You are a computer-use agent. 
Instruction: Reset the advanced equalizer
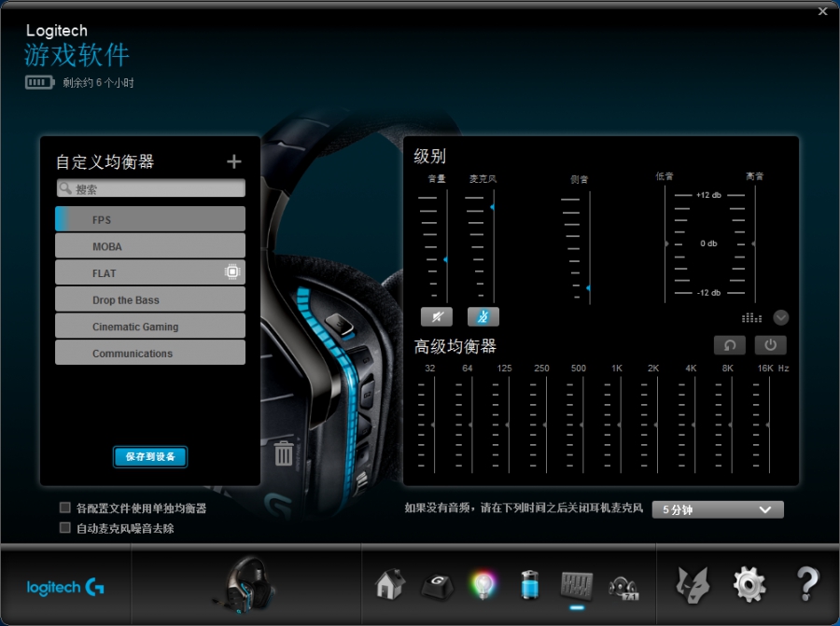coord(730,345)
